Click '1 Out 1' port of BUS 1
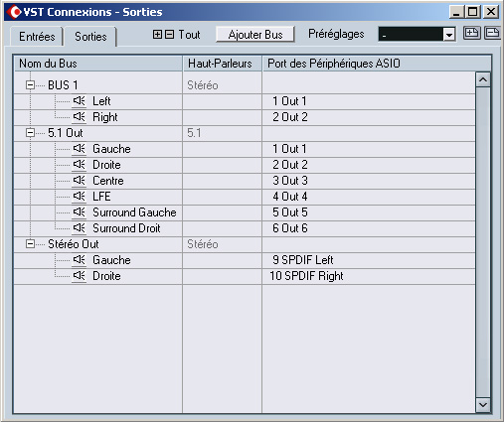Screen dimensions: 504x423 pyautogui.click(x=289, y=101)
